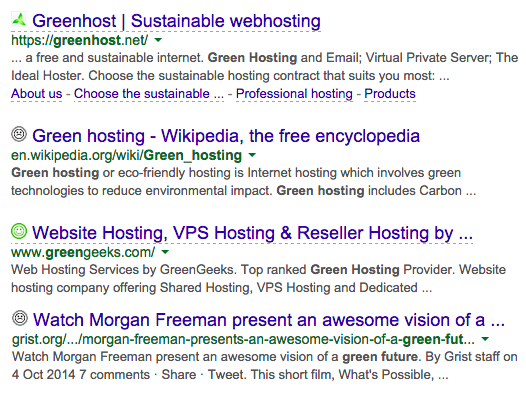Expand dropdown arrow next to www.greengeeks.com/
This screenshot has width=526, height=397.
[x=165, y=252]
